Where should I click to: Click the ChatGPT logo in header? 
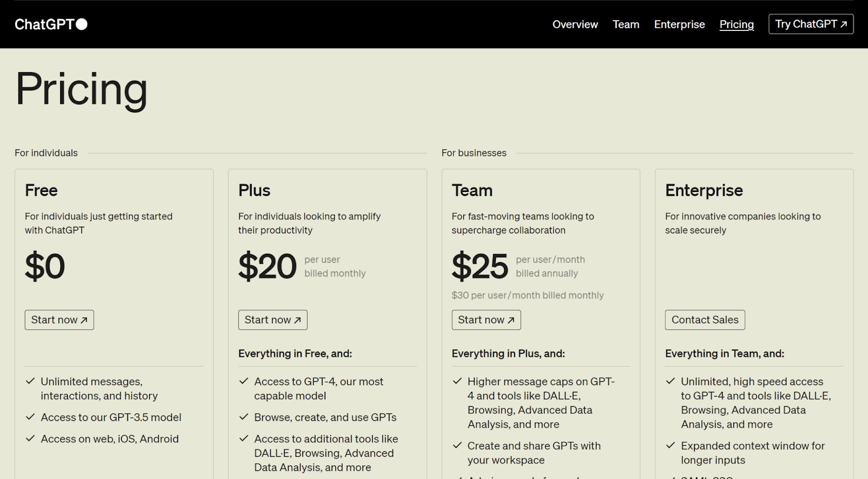[x=44, y=24]
